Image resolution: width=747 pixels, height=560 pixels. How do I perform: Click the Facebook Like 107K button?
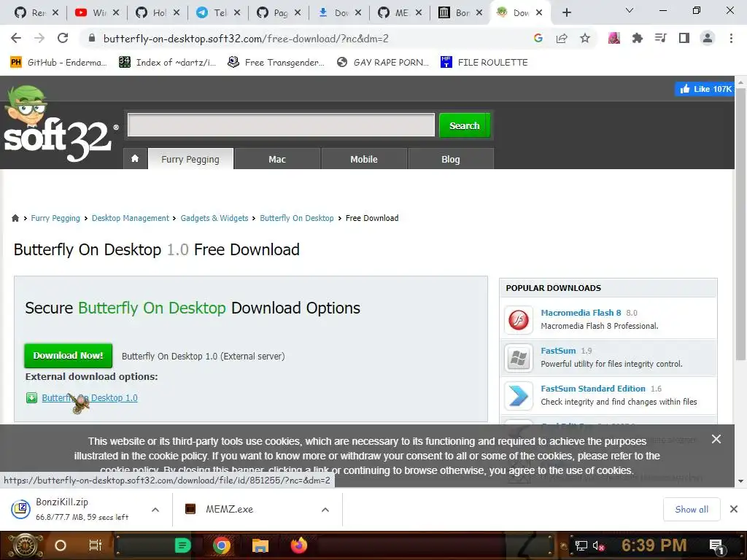point(705,89)
